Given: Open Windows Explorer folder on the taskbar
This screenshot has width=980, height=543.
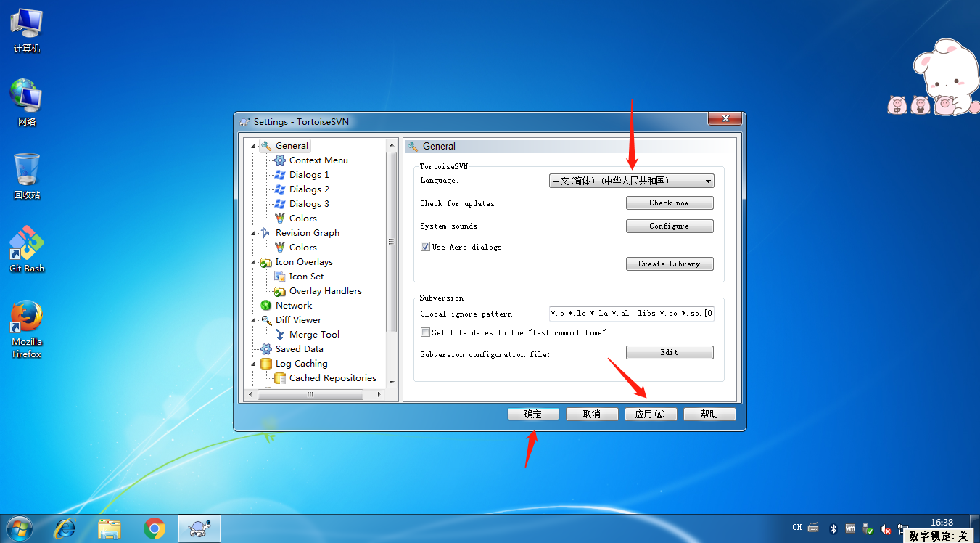Looking at the screenshot, I should tap(110, 528).
